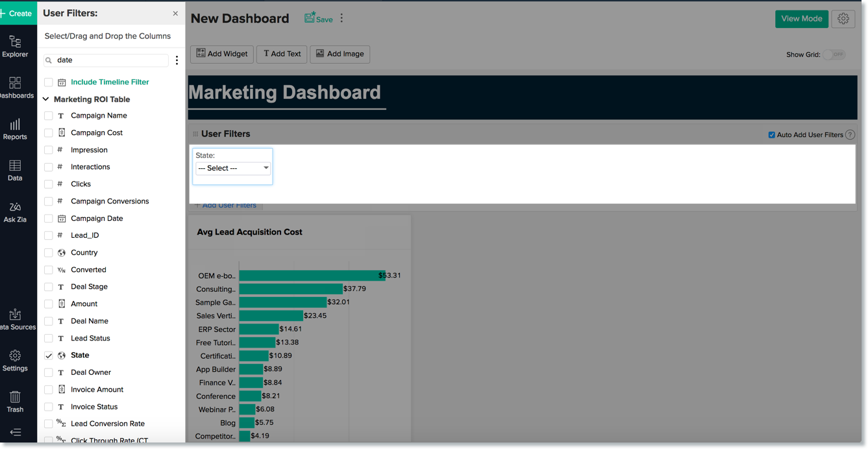The height and width of the screenshot is (449, 868).
Task: Uncheck the State checkbox
Action: point(49,355)
